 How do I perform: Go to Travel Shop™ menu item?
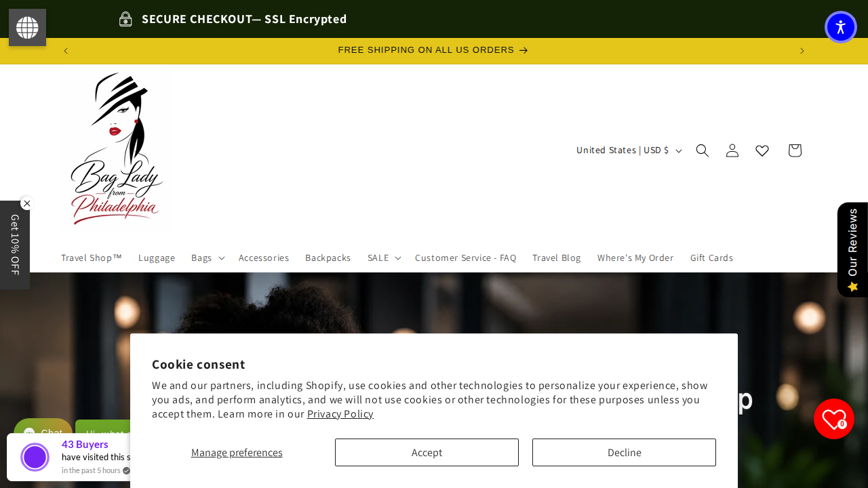pos(92,258)
